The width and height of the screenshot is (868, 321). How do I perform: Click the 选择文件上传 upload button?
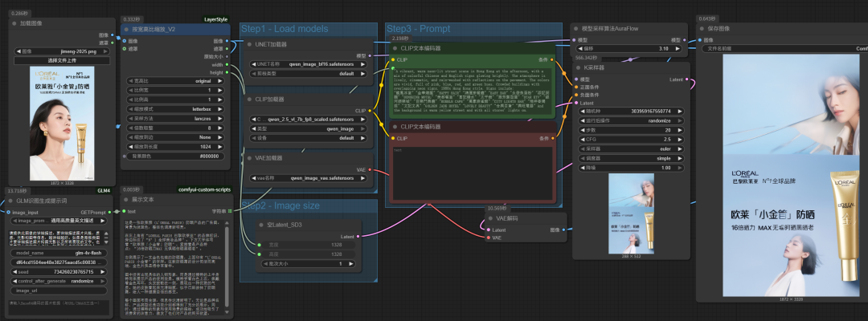coord(62,61)
